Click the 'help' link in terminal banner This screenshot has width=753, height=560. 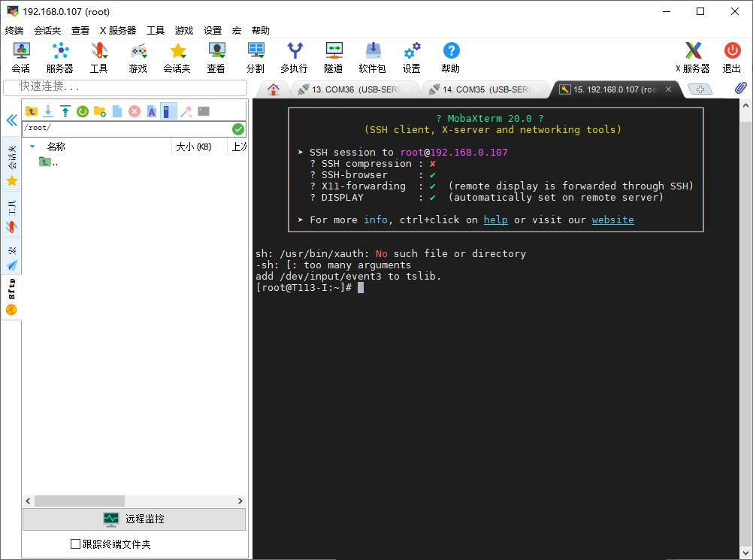[495, 219]
